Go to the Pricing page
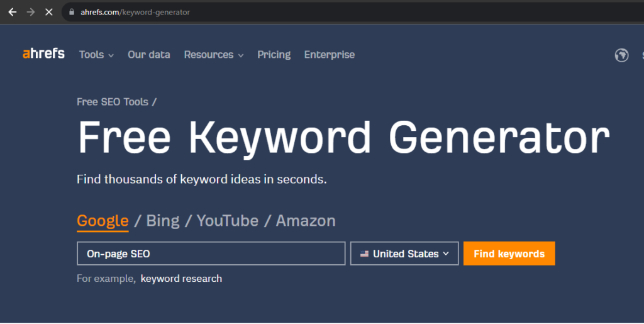644x324 pixels. point(274,55)
